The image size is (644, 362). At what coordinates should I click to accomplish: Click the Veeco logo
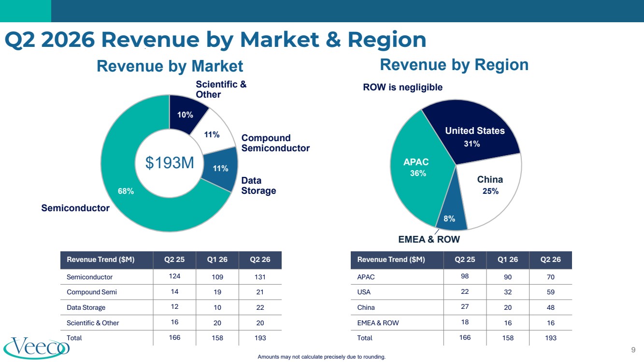[x=37, y=348]
